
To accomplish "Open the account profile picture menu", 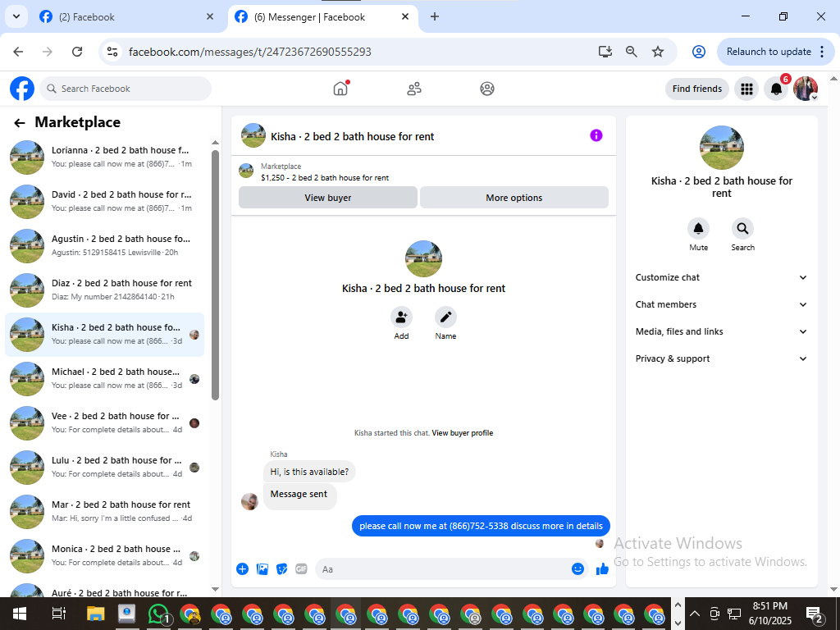I will [x=806, y=89].
